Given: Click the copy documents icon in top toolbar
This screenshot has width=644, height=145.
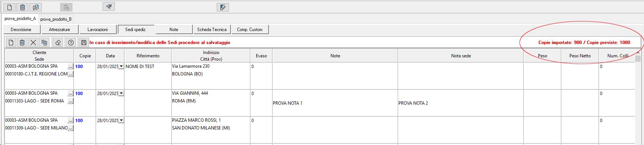Looking at the screenshot, I should 35,7.
